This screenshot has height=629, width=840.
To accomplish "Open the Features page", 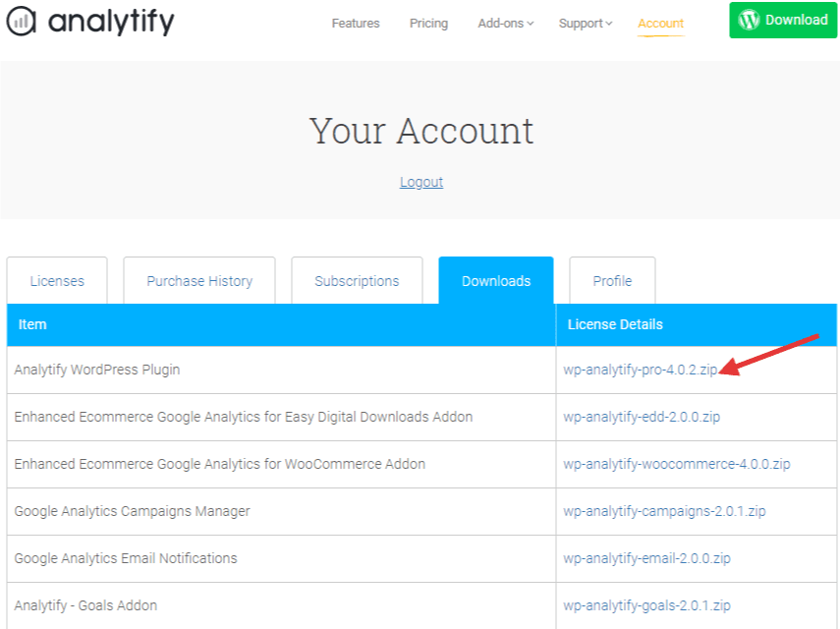I will tap(356, 24).
